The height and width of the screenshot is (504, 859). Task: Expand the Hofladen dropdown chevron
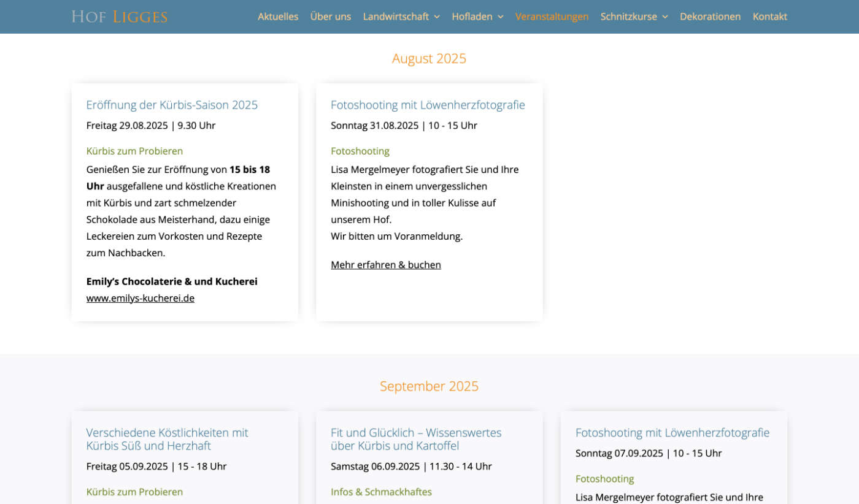501,17
